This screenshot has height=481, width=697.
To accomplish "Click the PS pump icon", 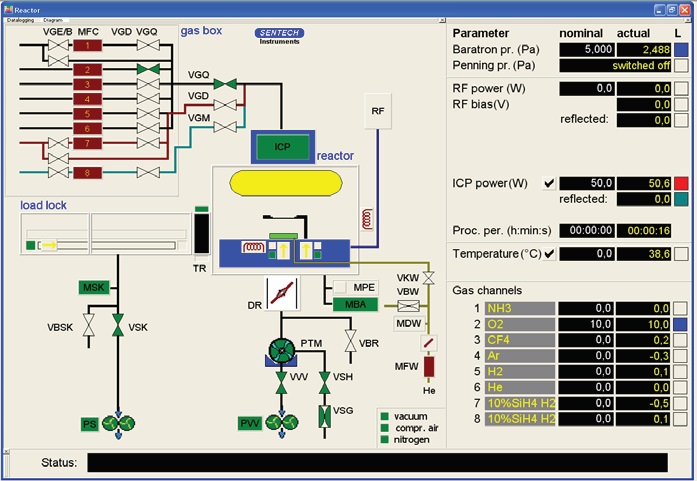I will click(x=118, y=424).
